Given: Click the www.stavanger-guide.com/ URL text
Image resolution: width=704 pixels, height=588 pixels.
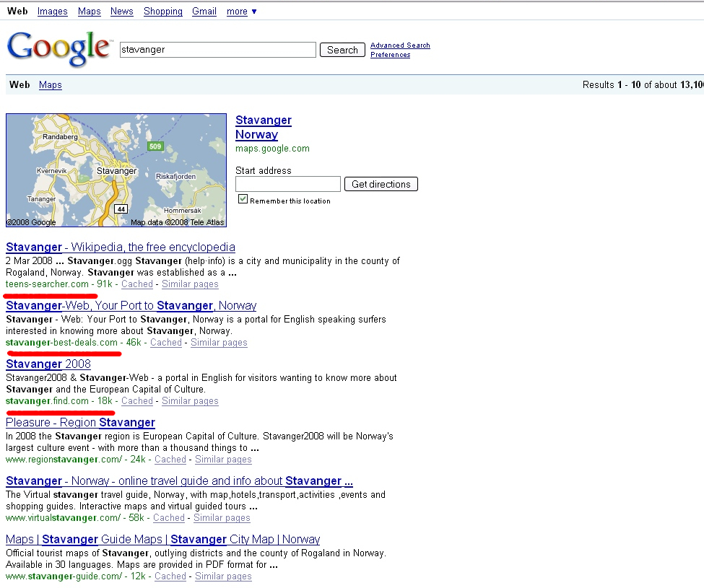Looking at the screenshot, I should click(64, 576).
